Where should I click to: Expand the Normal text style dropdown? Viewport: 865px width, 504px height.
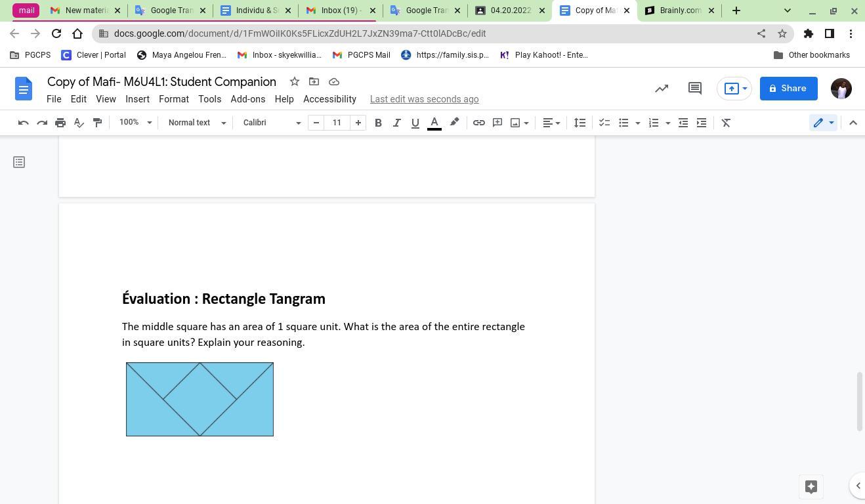[x=196, y=123]
